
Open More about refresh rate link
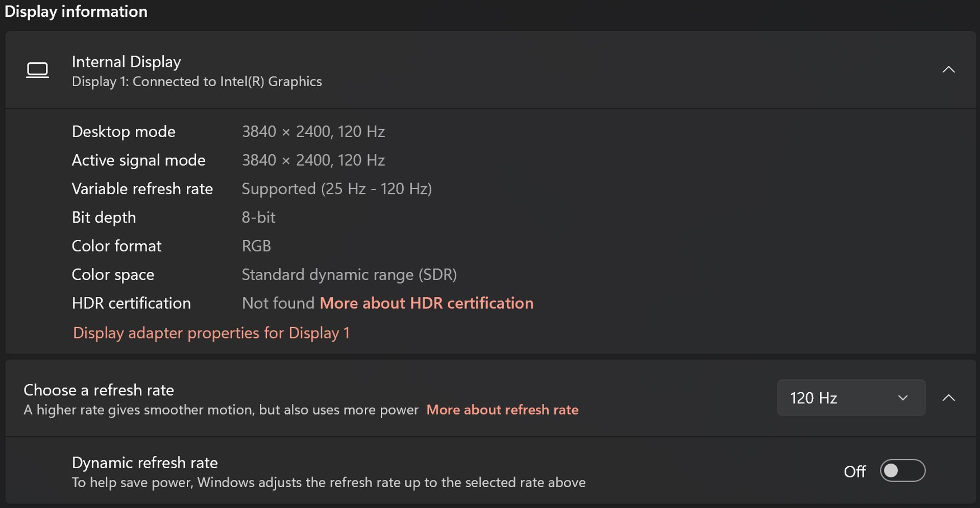click(x=502, y=410)
